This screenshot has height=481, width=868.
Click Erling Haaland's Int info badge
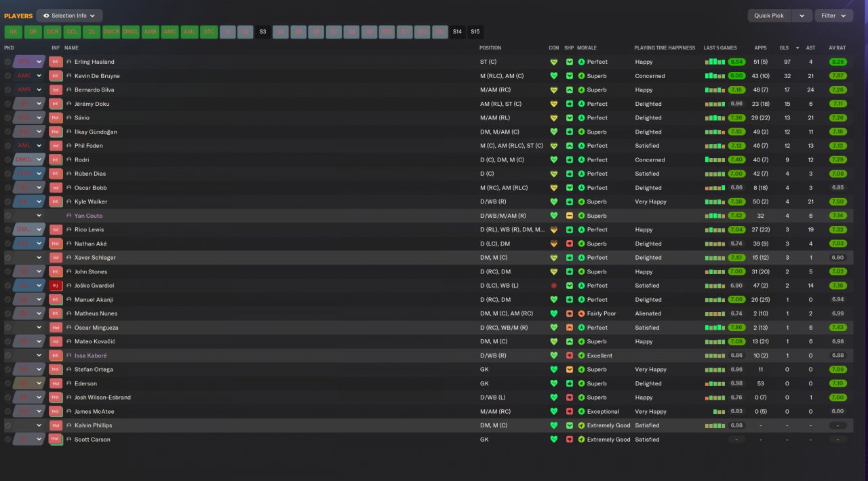tap(56, 62)
